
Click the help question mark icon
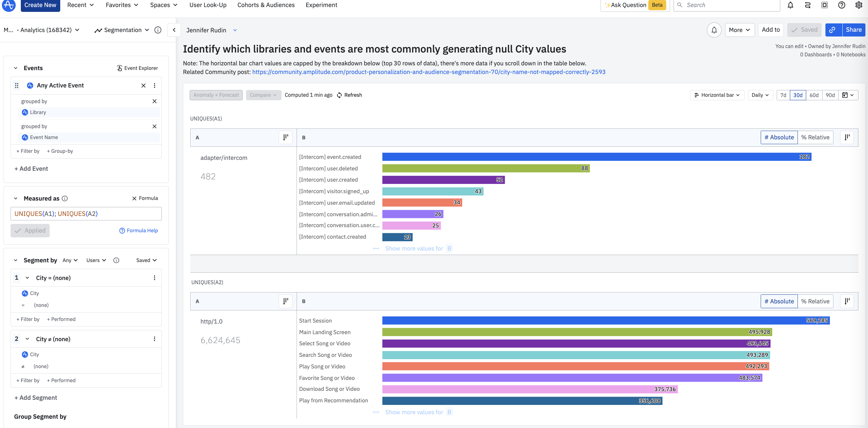(841, 5)
